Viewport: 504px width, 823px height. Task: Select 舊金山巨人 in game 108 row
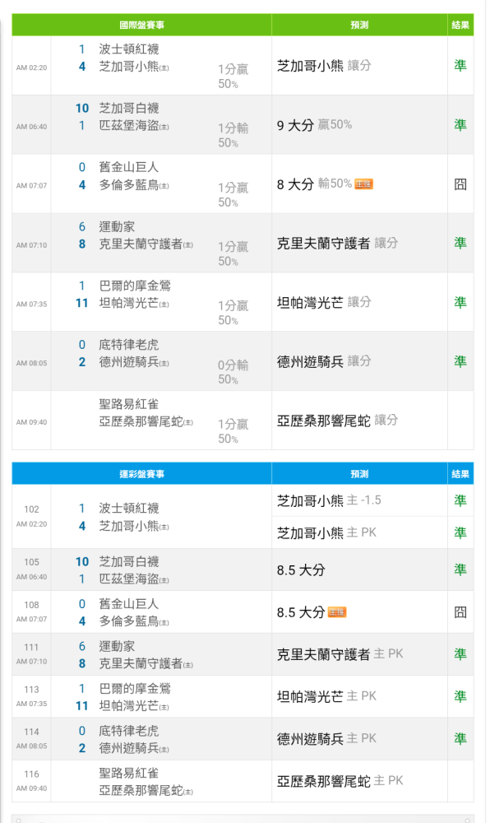[129, 604]
